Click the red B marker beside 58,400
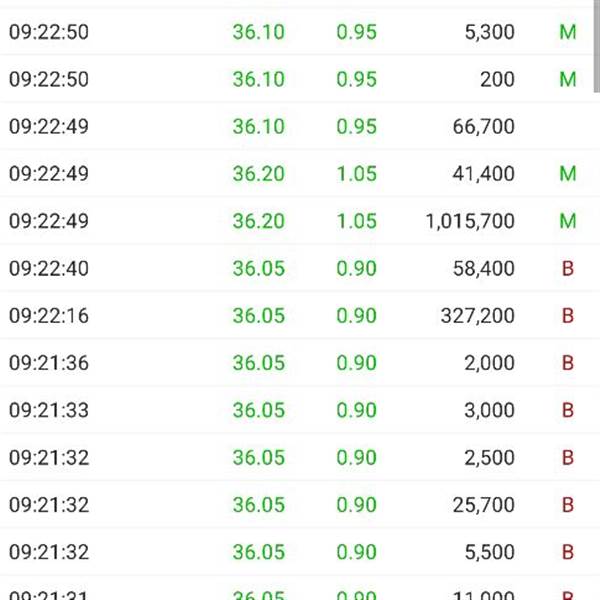 coord(568,268)
